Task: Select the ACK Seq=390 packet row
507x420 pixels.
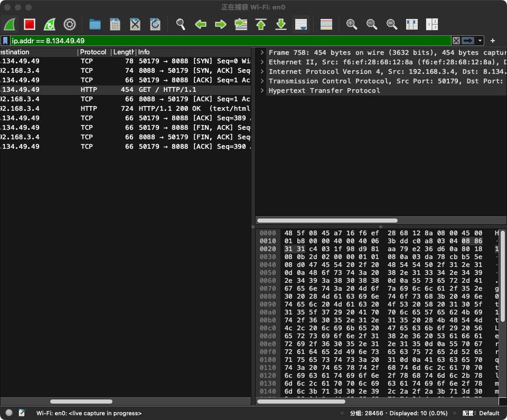Action: coord(126,146)
